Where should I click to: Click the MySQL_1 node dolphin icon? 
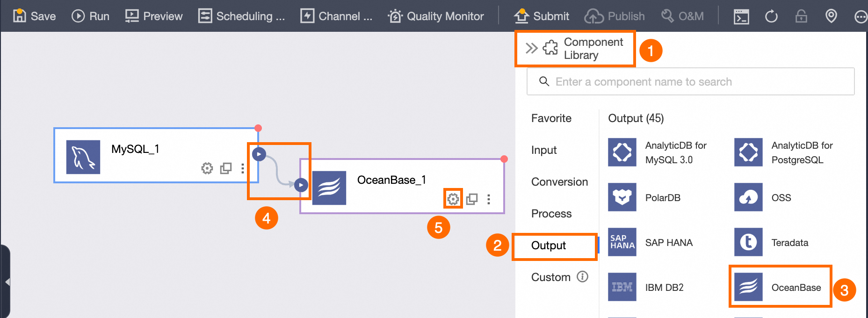(83, 157)
